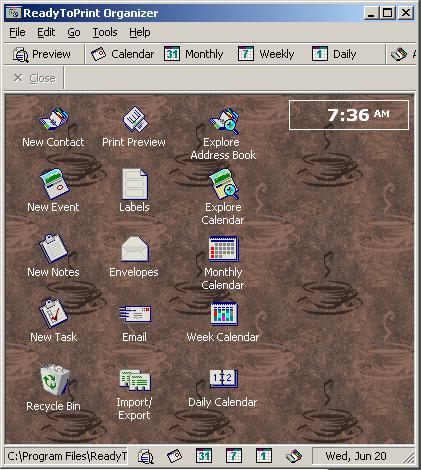Open the Go menu
Viewport: 421px width, 470px height.
74,32
